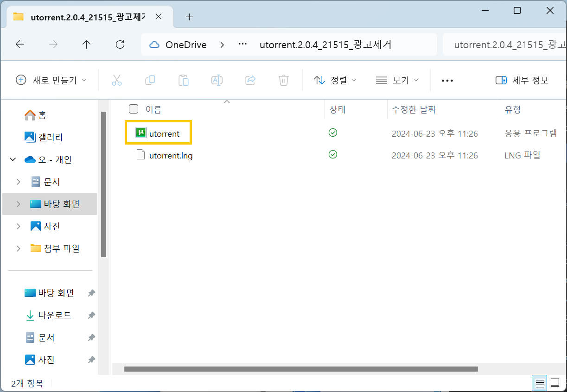Click the horizontal scrollbar of the file list

point(301,369)
